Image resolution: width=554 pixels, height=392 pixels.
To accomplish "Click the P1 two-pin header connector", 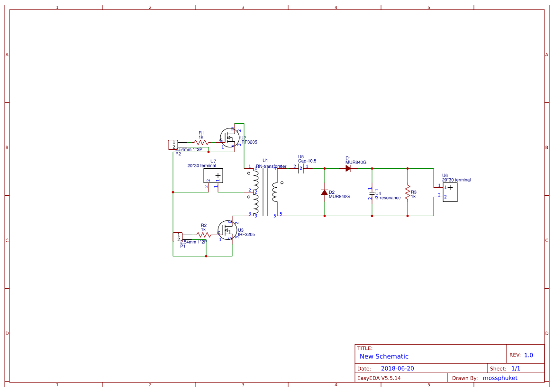I will (178, 237).
